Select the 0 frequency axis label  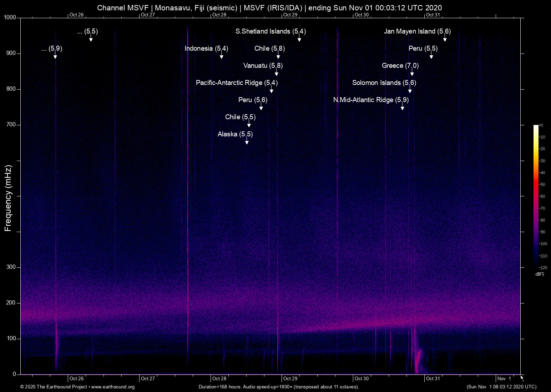click(x=15, y=374)
